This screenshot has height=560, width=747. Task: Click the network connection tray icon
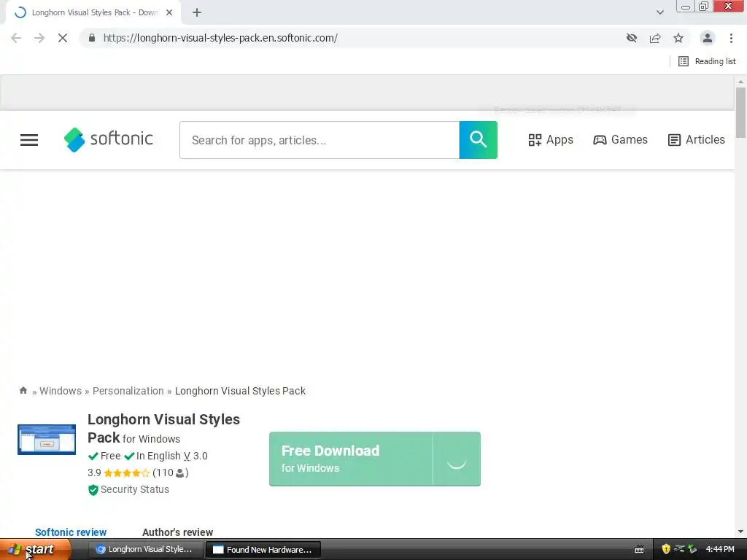679,549
